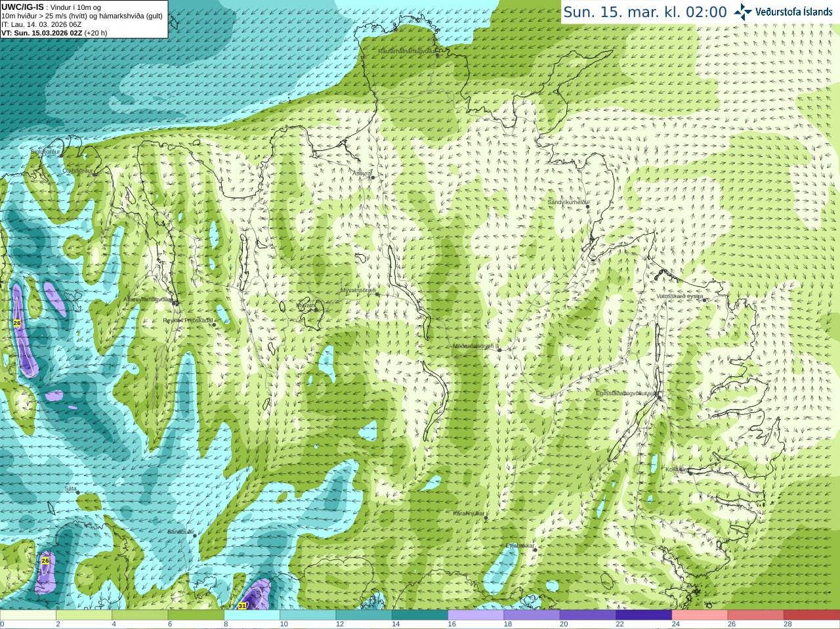
Task: Pick the 6–8 m/s olive green legend swatch
Action: pos(196,615)
